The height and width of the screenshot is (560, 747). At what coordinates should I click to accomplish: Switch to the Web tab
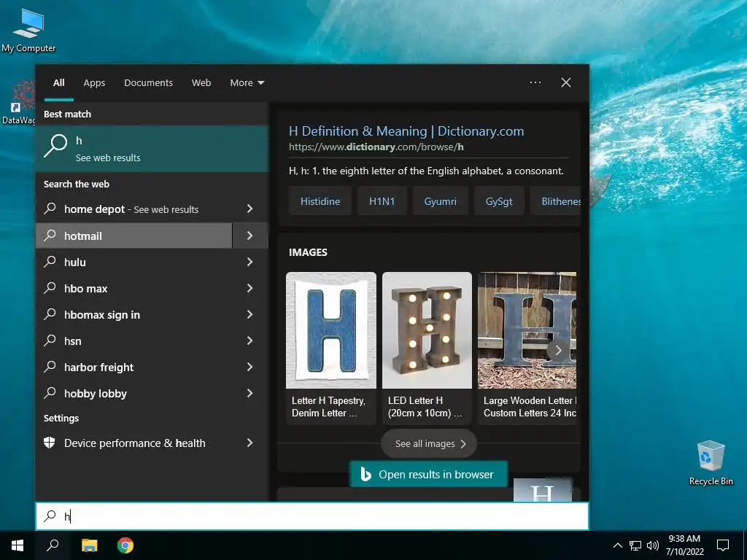click(x=201, y=82)
